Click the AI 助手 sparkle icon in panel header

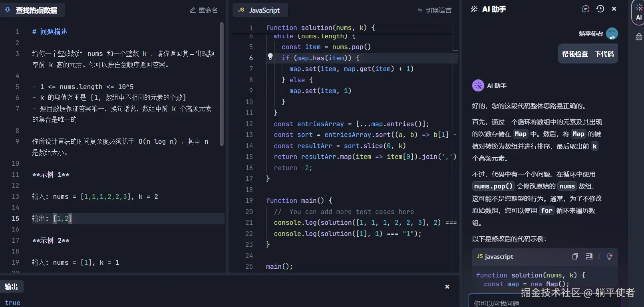[x=474, y=9]
